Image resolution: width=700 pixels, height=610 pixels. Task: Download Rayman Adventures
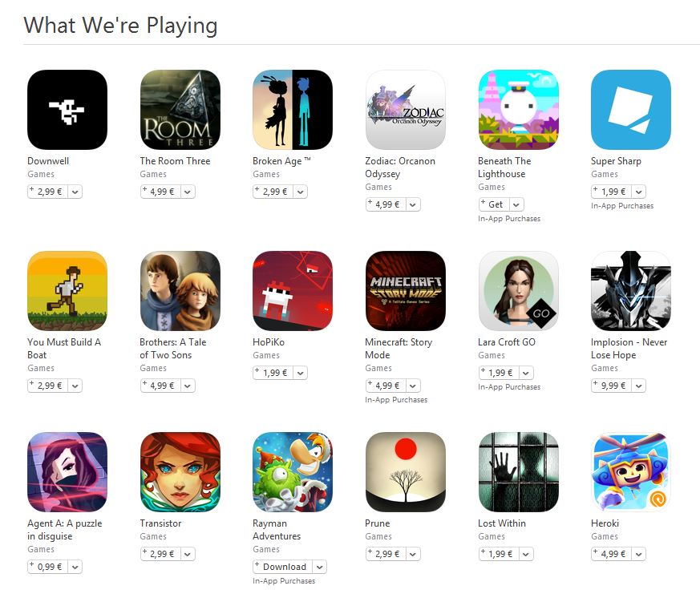283,568
